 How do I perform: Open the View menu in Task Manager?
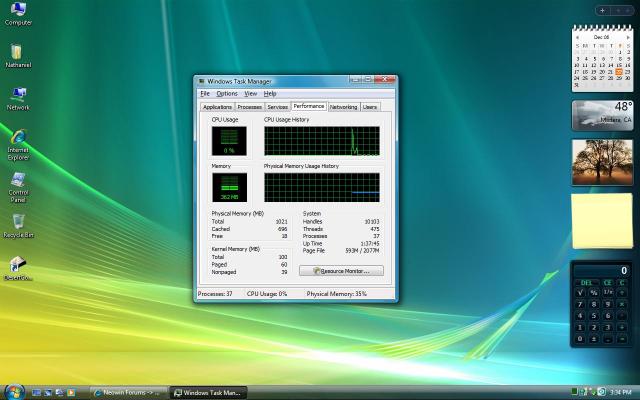[251, 93]
